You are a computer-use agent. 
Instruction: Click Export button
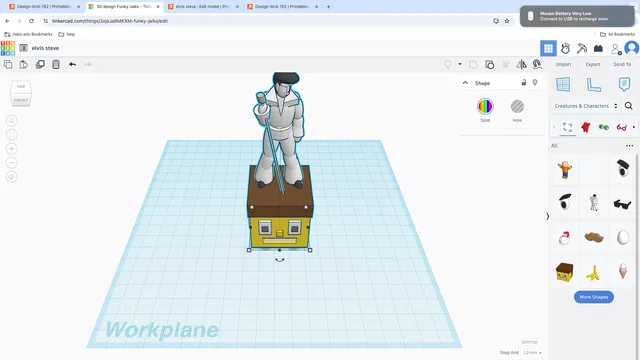click(x=593, y=64)
